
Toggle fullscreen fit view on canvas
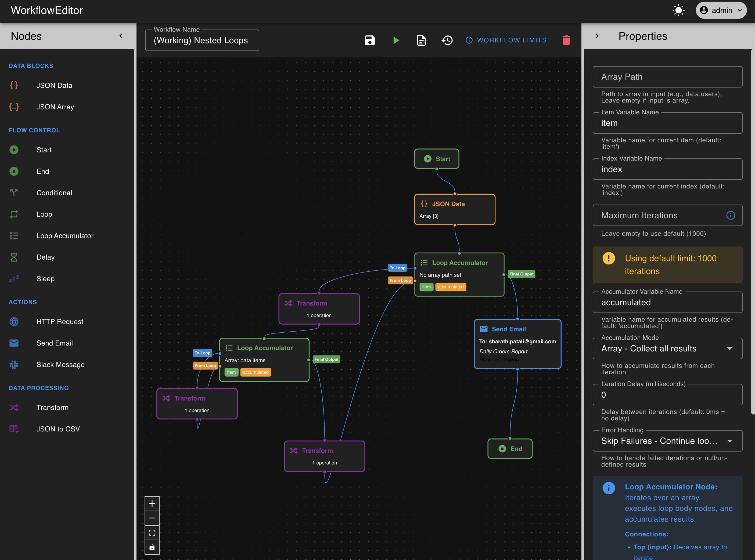click(x=152, y=532)
